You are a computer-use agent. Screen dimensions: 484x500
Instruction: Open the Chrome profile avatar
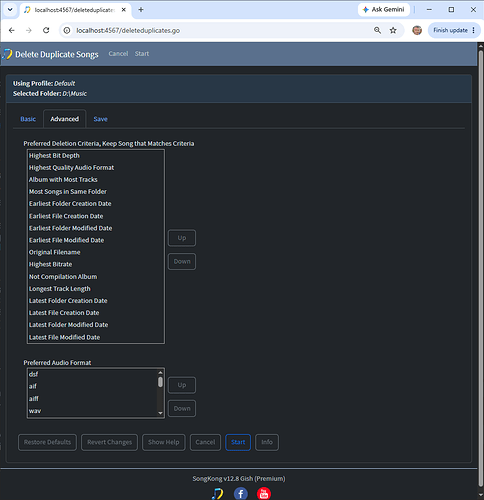pyautogui.click(x=417, y=30)
